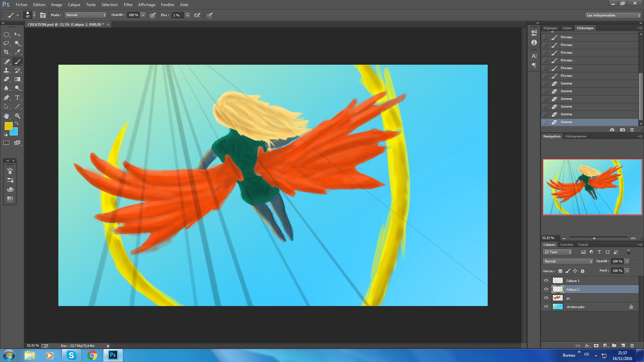Expand the Les indispensables workspace dropdown

(x=613, y=15)
